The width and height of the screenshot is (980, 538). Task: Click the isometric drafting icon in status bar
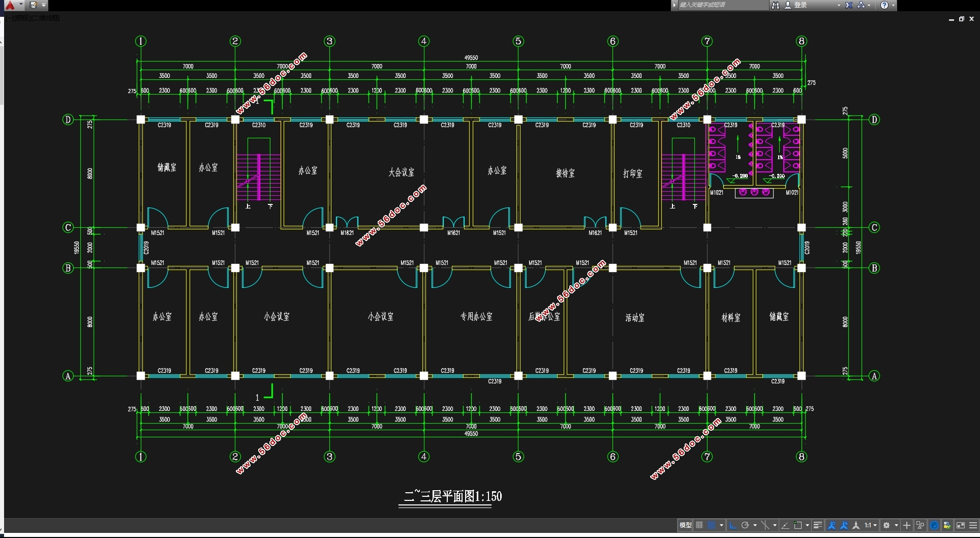[765, 525]
